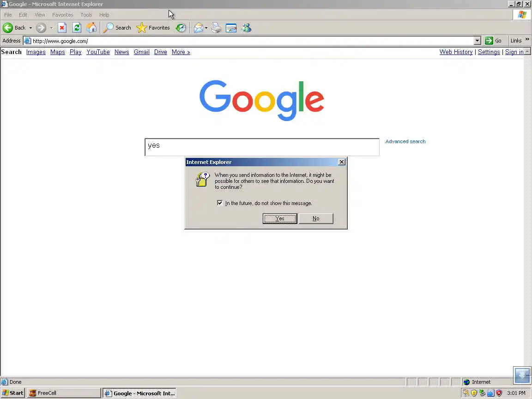Click the Forward arrow icon
Viewport: 532px width, 399px height.
click(x=41, y=28)
